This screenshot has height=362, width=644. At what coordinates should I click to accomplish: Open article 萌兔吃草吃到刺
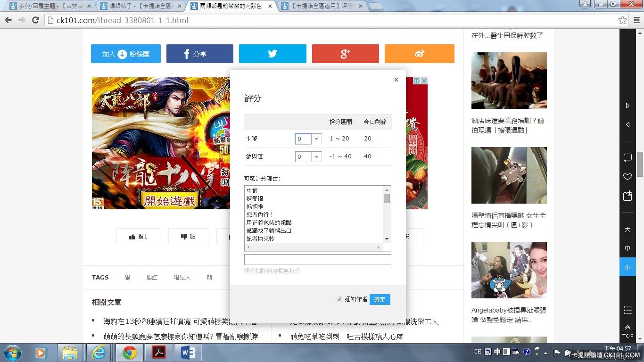pyautogui.click(x=347, y=337)
